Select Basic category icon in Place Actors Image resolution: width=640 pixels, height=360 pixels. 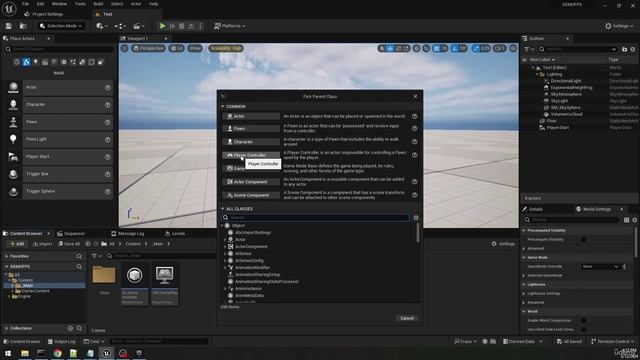point(26,62)
